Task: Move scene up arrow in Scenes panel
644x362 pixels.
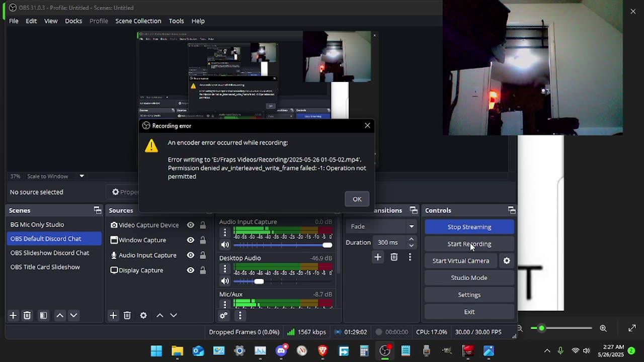Action: [x=60, y=315]
